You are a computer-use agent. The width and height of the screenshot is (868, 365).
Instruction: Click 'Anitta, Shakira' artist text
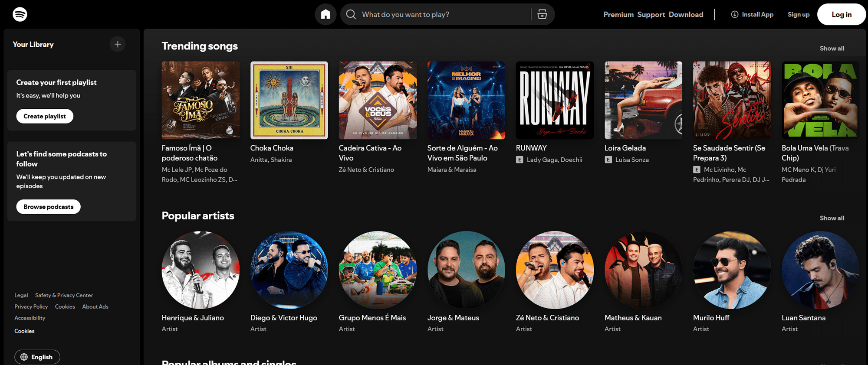271,160
